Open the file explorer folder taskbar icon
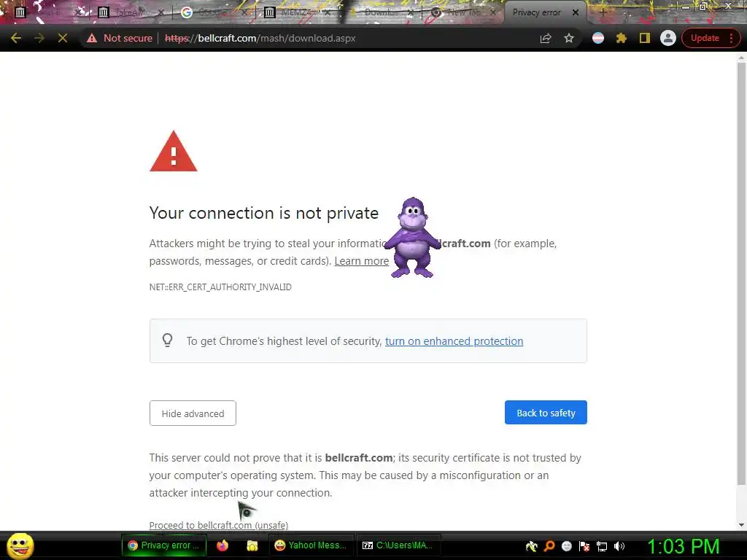747x560 pixels. [x=252, y=545]
